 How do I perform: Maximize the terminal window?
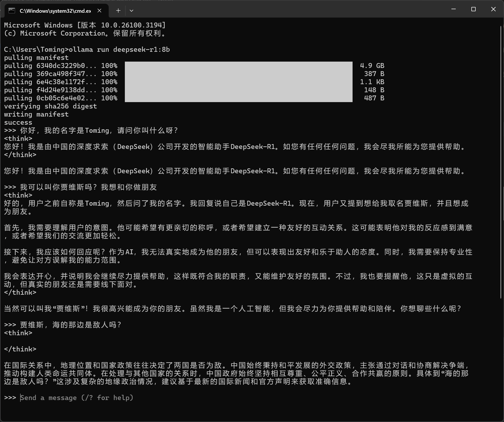click(473, 9)
